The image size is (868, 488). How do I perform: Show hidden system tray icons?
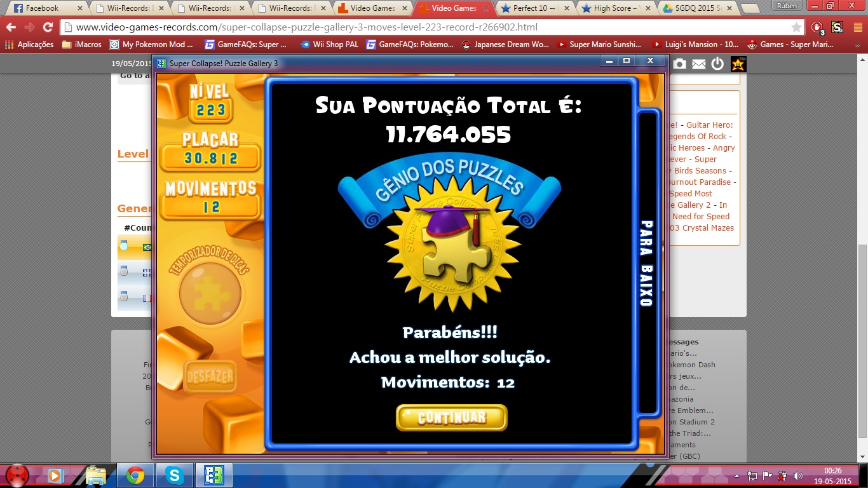click(x=736, y=475)
